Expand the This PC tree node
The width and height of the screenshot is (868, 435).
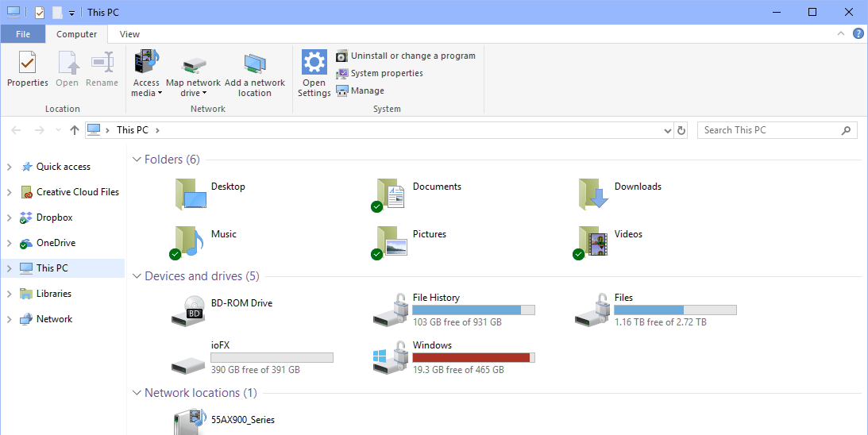coord(9,268)
